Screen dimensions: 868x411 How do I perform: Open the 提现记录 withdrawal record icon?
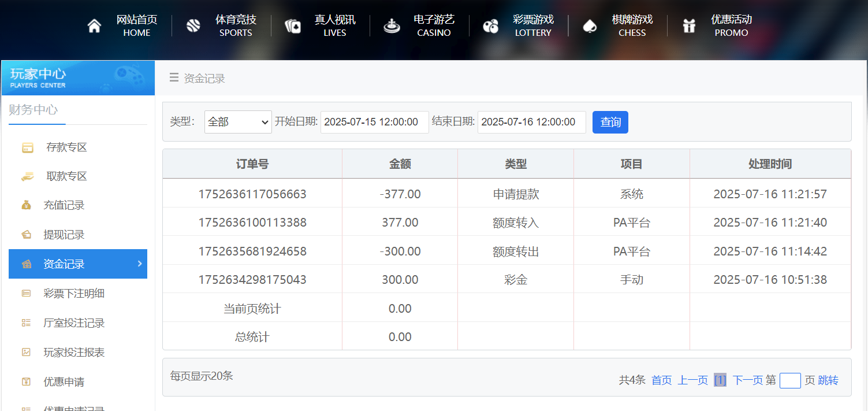[x=26, y=234]
